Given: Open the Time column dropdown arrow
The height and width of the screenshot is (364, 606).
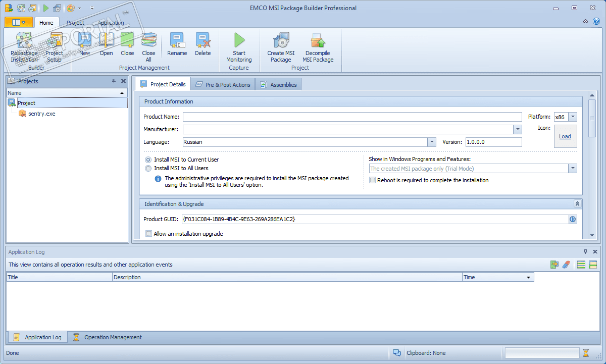Looking at the screenshot, I should point(529,278).
